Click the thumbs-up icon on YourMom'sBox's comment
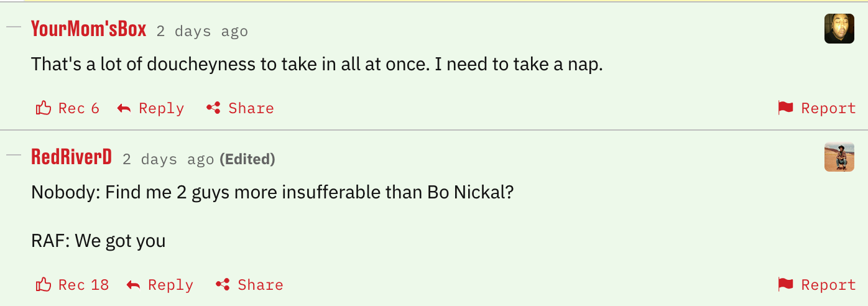The width and height of the screenshot is (868, 306). pos(44,108)
